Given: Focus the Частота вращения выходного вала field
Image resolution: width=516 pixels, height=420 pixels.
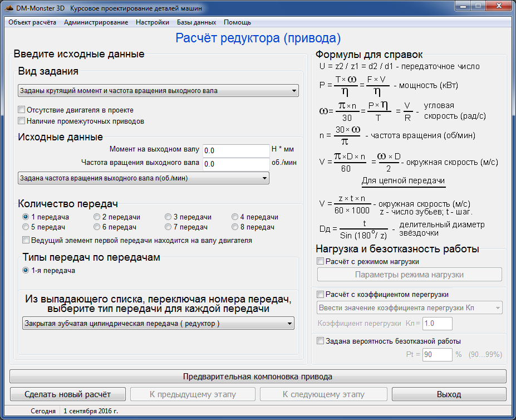Looking at the screenshot, I should (x=236, y=164).
